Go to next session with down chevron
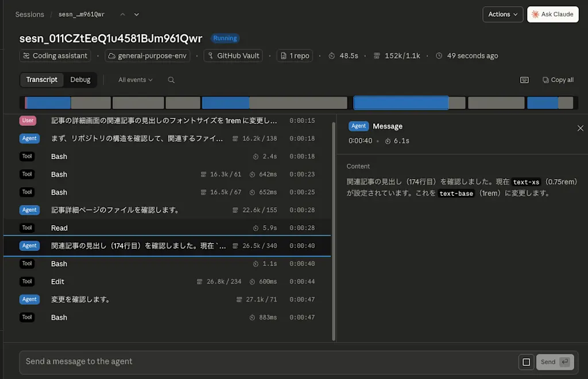This screenshot has width=588, height=379. [137, 14]
